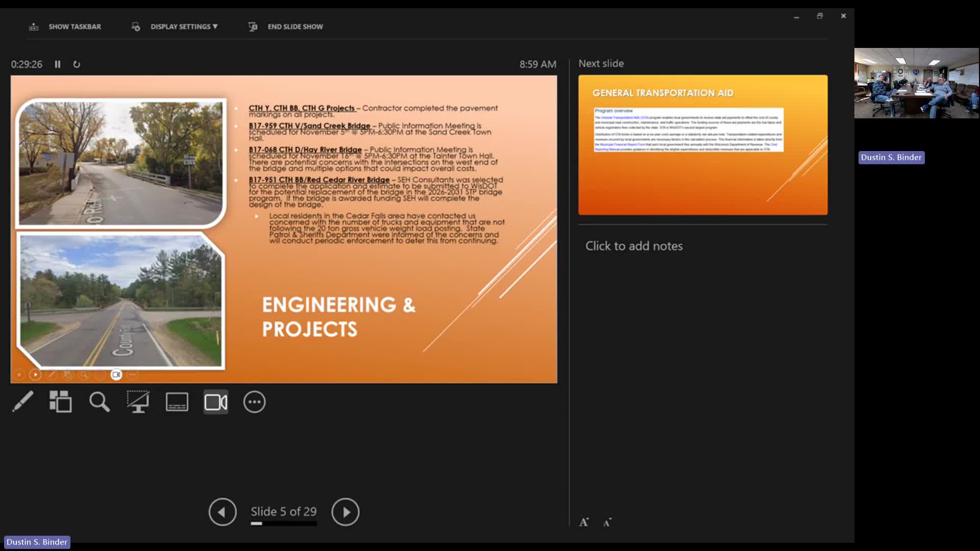Go to previous slide arrow
The width and height of the screenshot is (980, 551).
(223, 512)
